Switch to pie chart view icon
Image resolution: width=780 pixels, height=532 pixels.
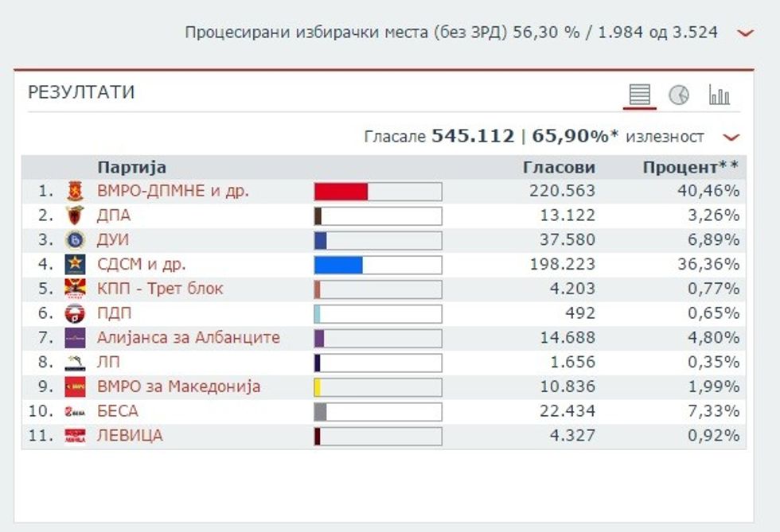click(679, 95)
